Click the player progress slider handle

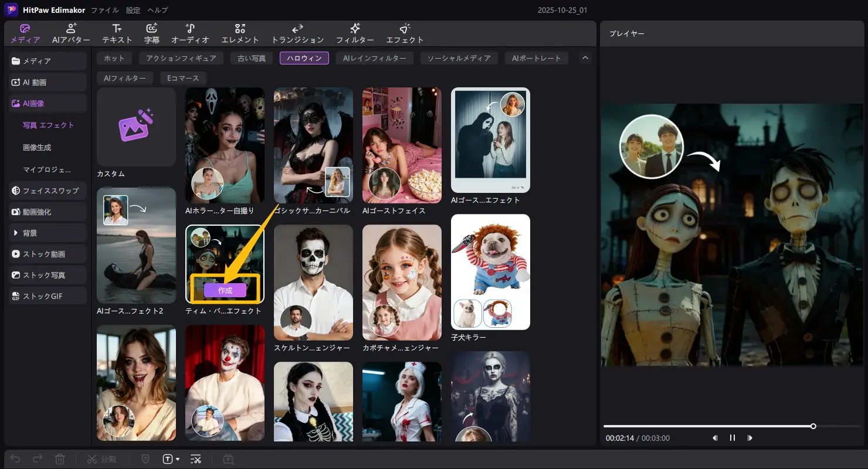point(813,426)
